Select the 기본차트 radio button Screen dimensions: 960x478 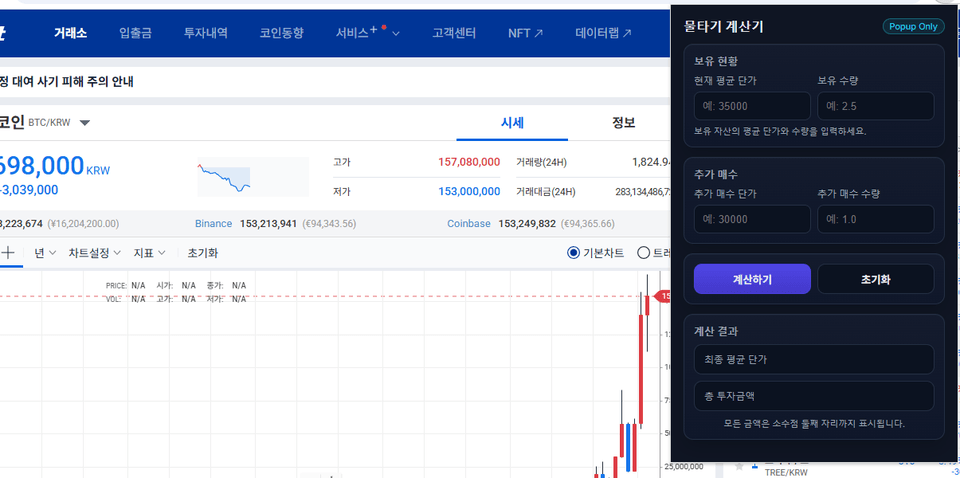click(573, 253)
